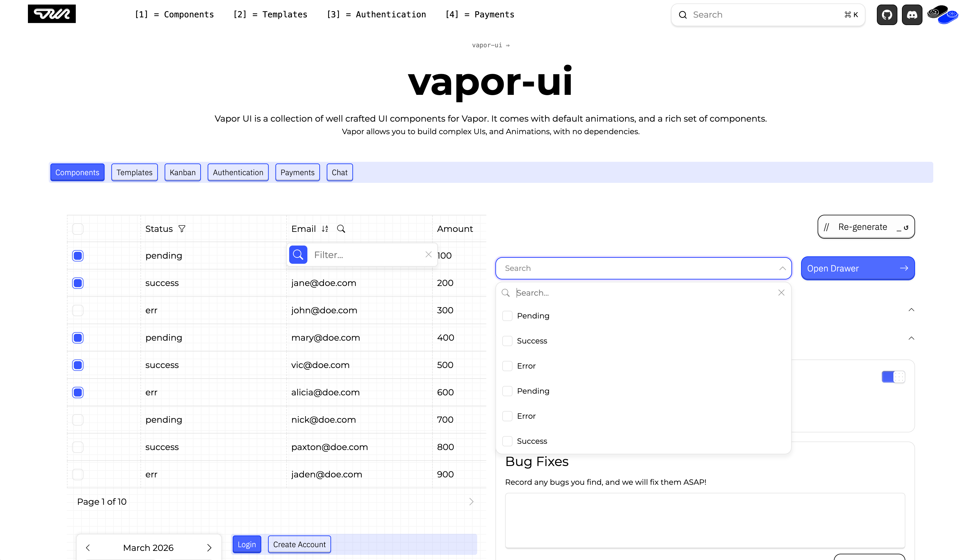Open the GitHub icon in the header
Screen dimensions: 980x560
click(x=887, y=14)
